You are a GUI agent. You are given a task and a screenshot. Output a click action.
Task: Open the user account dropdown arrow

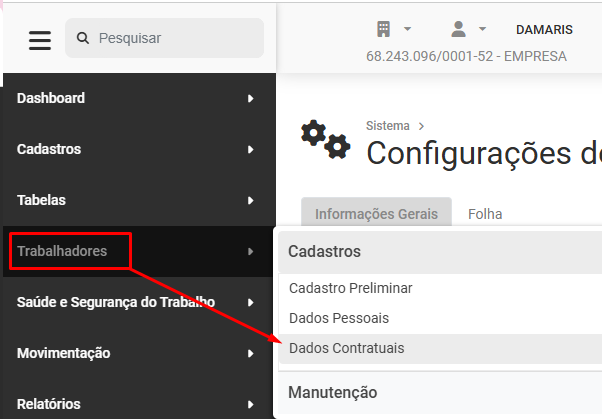point(483,29)
